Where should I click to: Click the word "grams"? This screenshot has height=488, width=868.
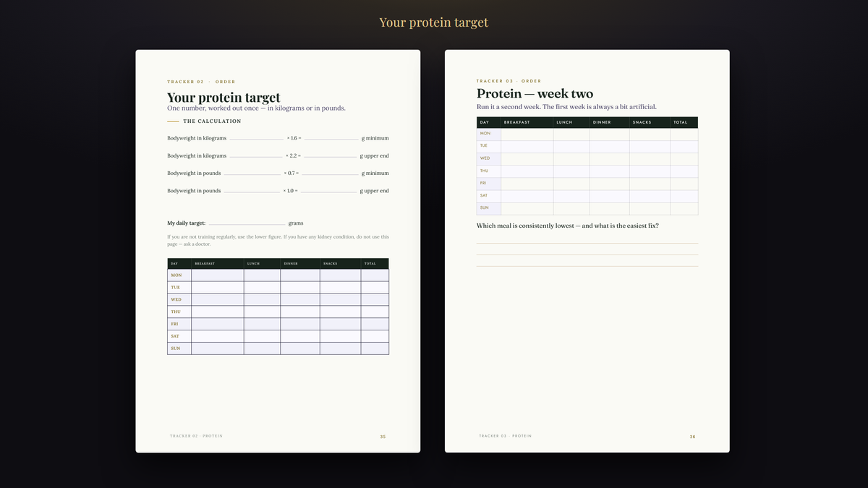(296, 223)
